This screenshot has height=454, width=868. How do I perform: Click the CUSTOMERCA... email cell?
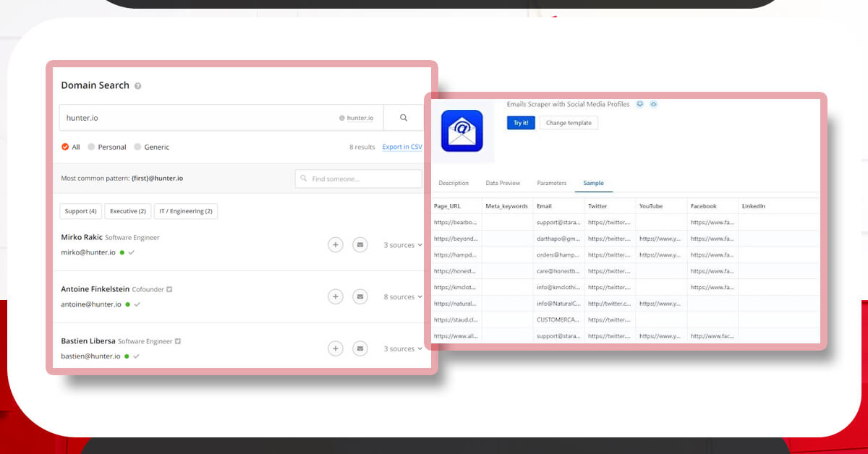click(558, 320)
